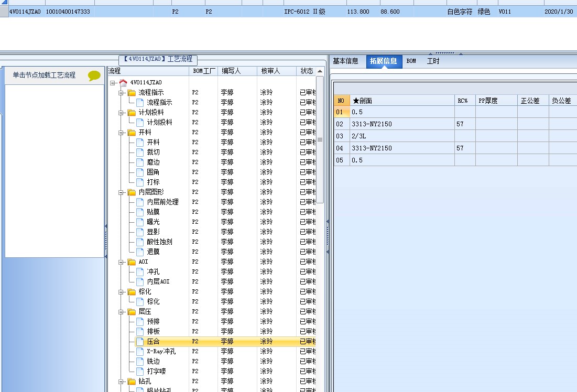Image resolution: width=577 pixels, height=392 pixels.
Task: Collapse the 开料 folder node
Action: click(x=121, y=133)
